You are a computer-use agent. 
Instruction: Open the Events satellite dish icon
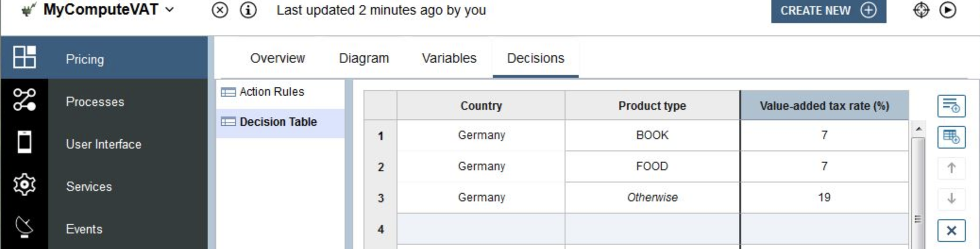(24, 227)
